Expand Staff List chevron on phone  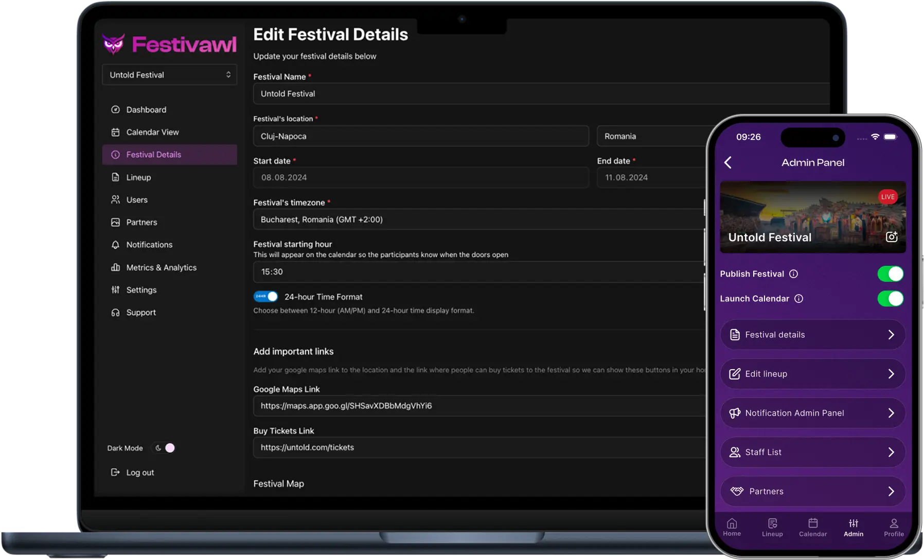pos(892,452)
